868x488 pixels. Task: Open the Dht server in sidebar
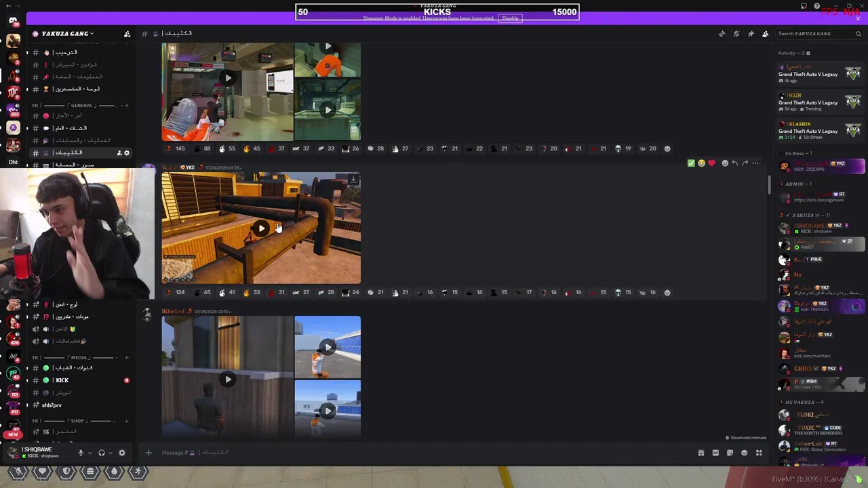(x=13, y=163)
